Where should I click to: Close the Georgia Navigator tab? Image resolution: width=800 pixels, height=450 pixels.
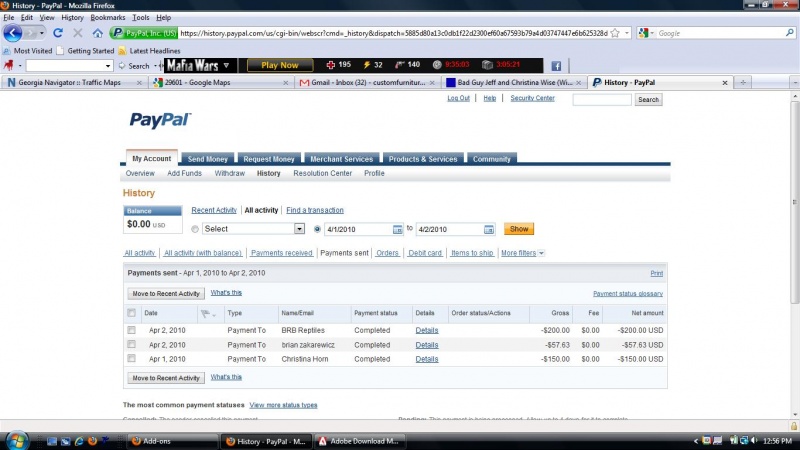139,83
